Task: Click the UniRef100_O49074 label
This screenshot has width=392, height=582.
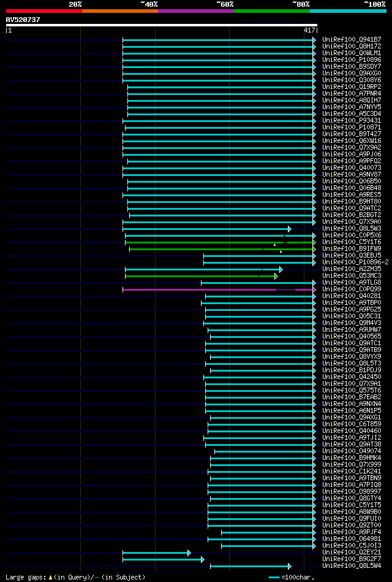Action: pyautogui.click(x=352, y=451)
